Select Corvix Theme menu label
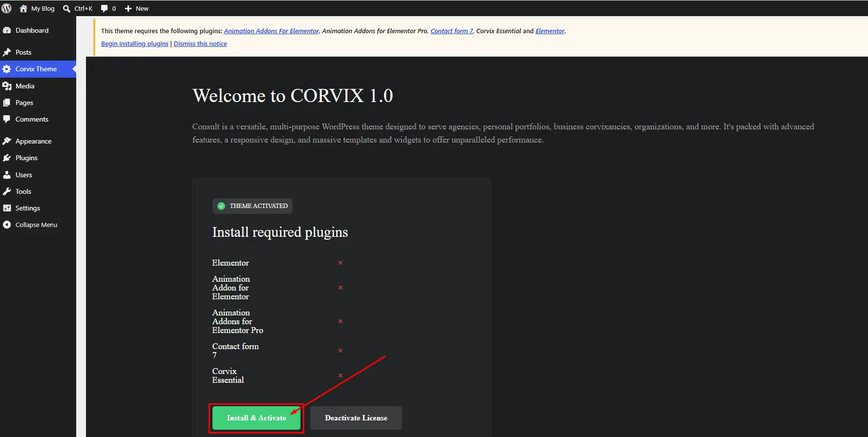This screenshot has height=437, width=868. [36, 69]
